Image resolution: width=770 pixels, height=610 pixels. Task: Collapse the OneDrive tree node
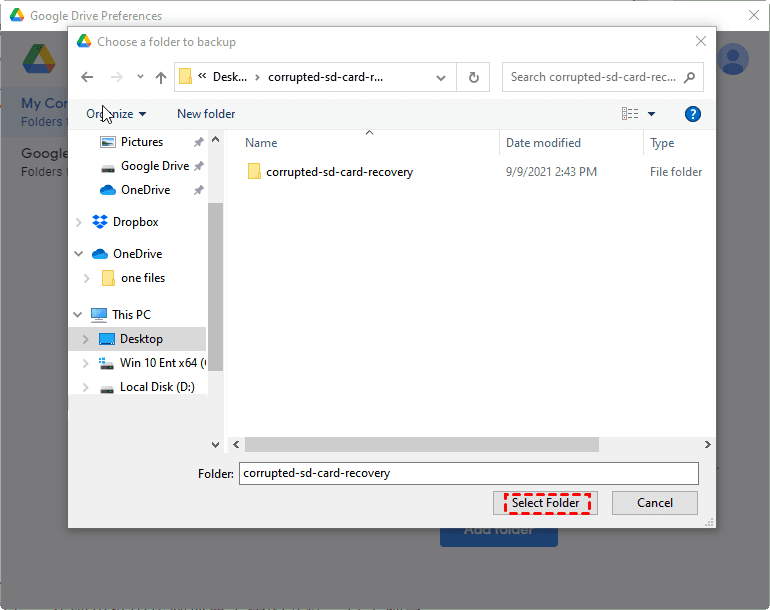point(79,254)
